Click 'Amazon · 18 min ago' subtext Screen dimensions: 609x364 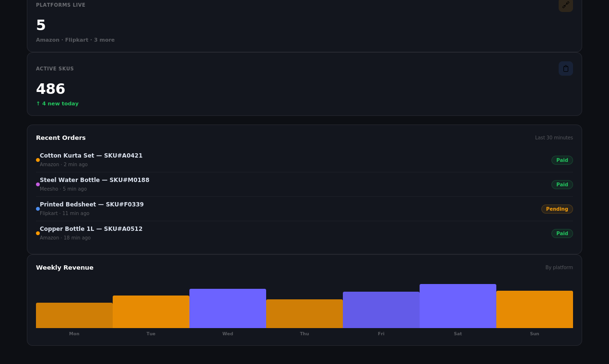coord(65,238)
